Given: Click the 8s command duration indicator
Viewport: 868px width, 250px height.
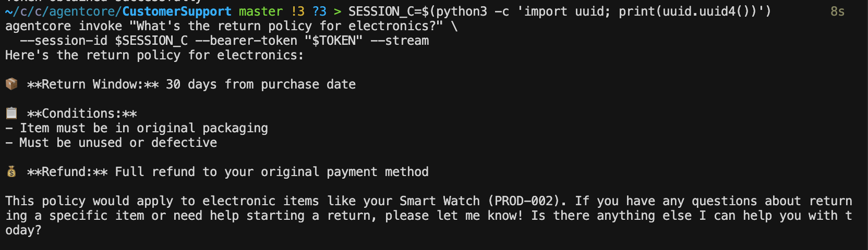Looking at the screenshot, I should (837, 11).
